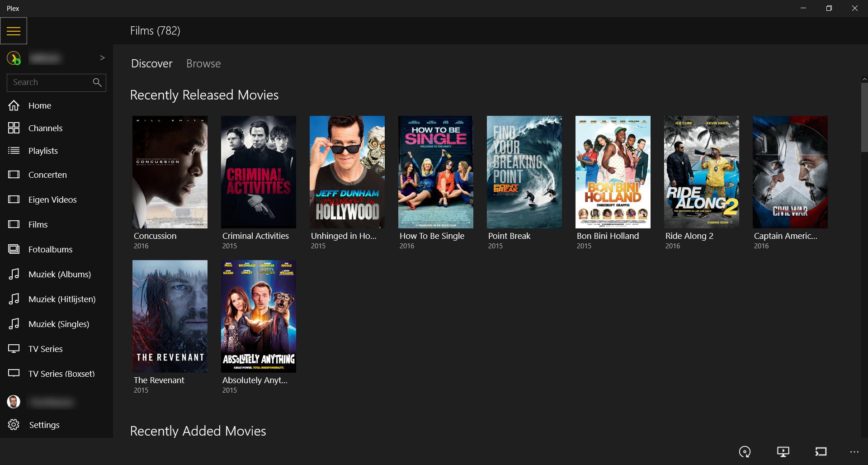The image size is (868, 465).
Task: Click the Recently Released Movies heading
Action: pyautogui.click(x=204, y=95)
